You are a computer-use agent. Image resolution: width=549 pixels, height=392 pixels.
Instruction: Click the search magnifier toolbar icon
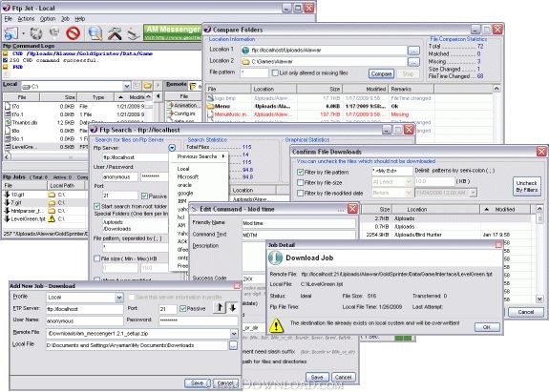coord(95,33)
